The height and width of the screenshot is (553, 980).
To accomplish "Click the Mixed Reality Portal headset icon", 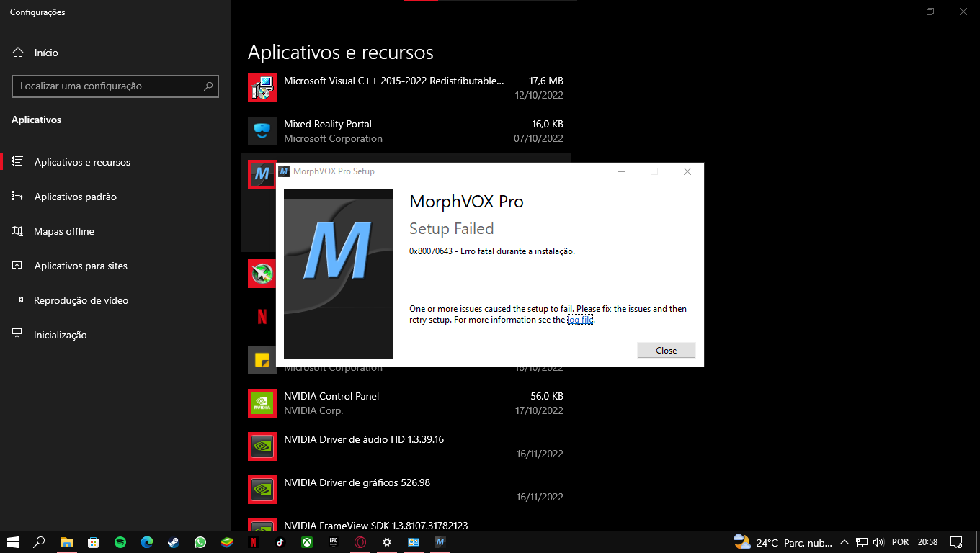I will click(x=262, y=131).
